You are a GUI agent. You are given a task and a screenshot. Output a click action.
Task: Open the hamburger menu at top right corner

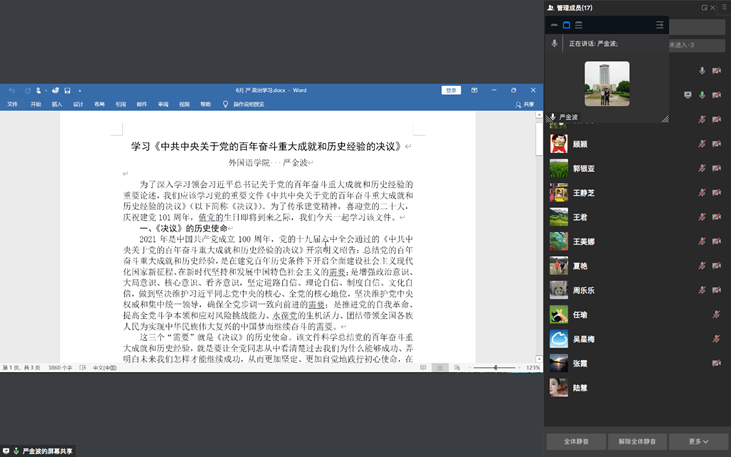(724, 7)
